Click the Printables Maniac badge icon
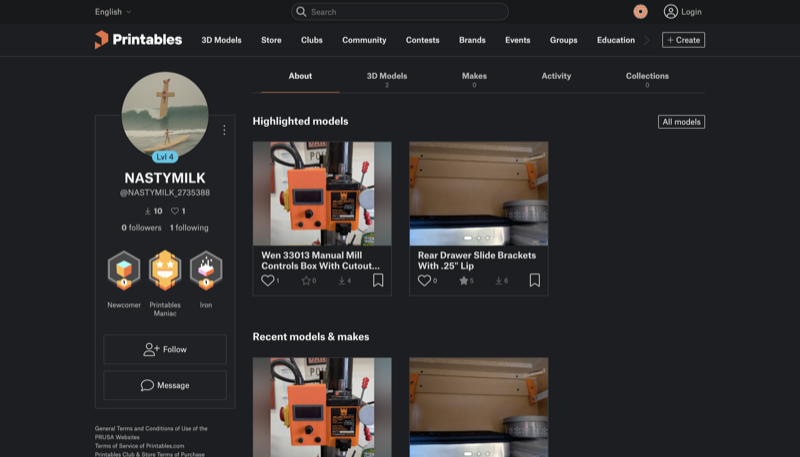 165,270
